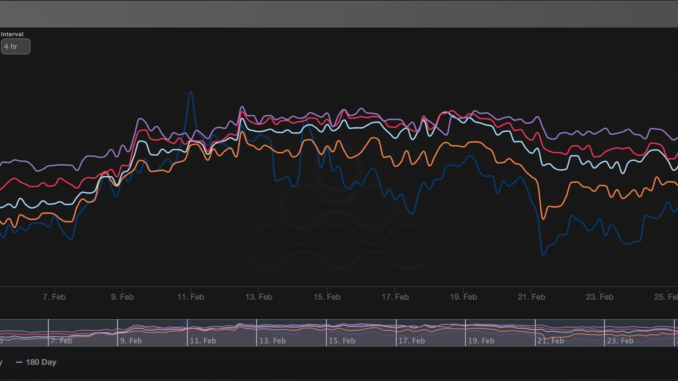The image size is (678, 381).
Task: Click the 15. Feb label on main axis
Action: pyautogui.click(x=327, y=297)
